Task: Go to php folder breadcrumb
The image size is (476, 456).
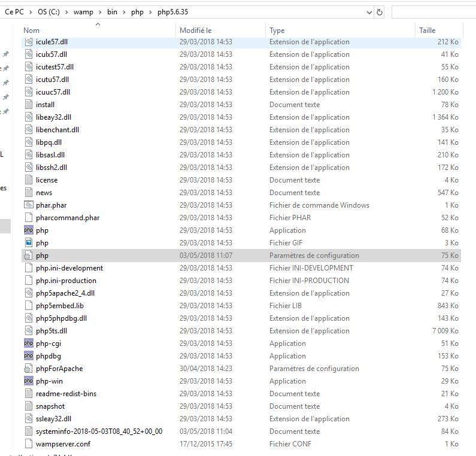Action: [137, 12]
